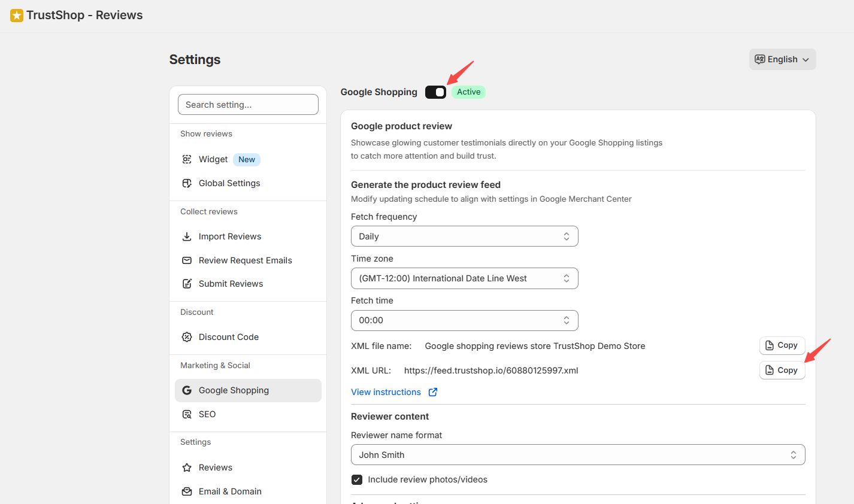This screenshot has height=504, width=854.
Task: Open the Time zone dropdown
Action: coord(464,278)
